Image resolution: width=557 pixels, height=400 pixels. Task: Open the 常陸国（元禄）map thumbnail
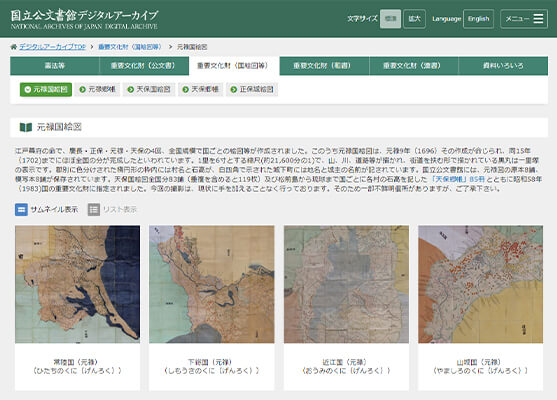pos(77,284)
